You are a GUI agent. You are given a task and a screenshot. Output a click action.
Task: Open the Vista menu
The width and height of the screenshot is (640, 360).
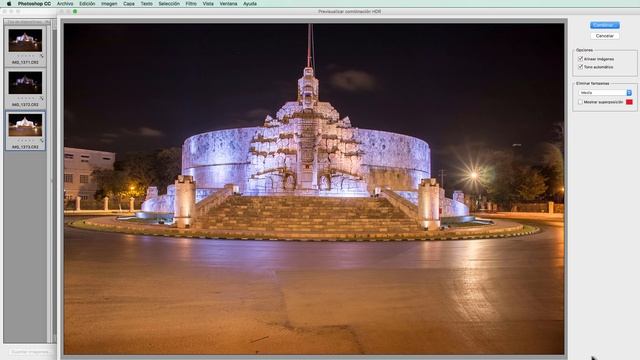208,4
